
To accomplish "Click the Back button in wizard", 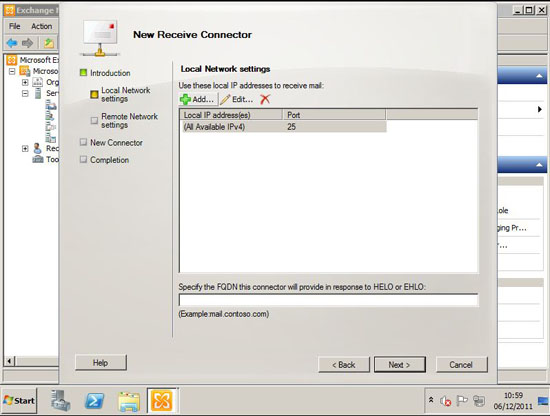I will tap(344, 365).
